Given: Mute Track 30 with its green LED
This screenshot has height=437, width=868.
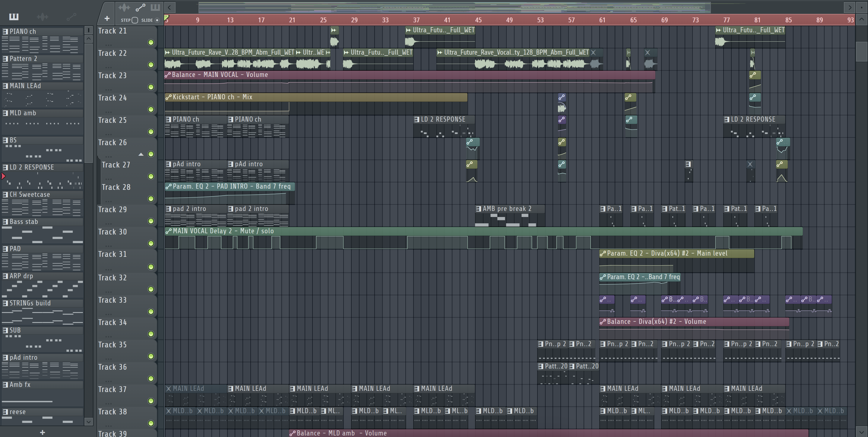Looking at the screenshot, I should (151, 244).
